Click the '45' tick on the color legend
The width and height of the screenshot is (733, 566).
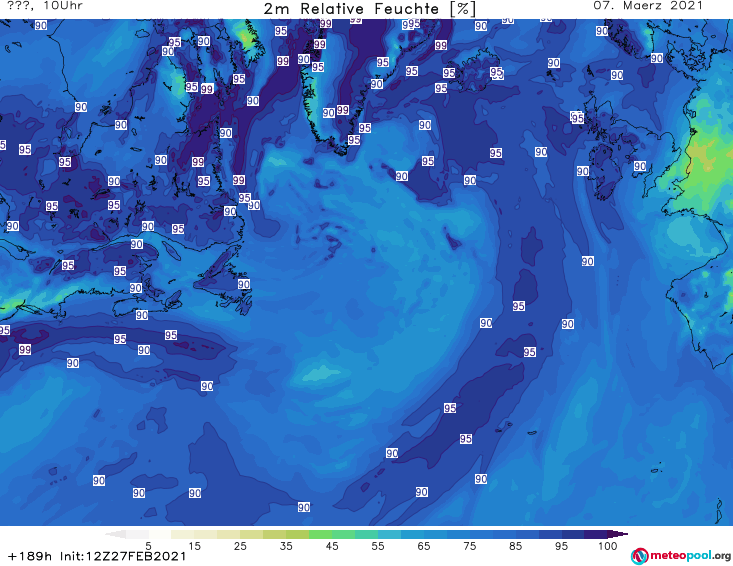[x=331, y=546]
